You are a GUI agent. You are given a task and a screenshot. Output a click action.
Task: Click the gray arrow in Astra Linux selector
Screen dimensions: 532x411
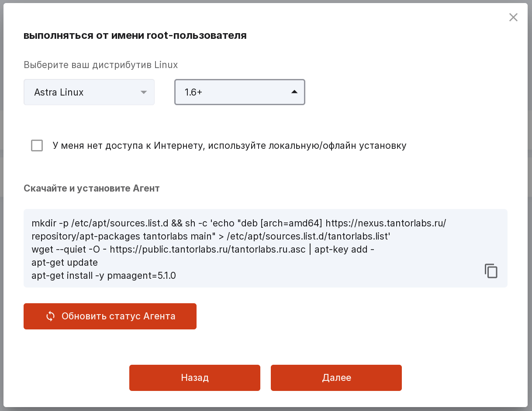point(143,92)
